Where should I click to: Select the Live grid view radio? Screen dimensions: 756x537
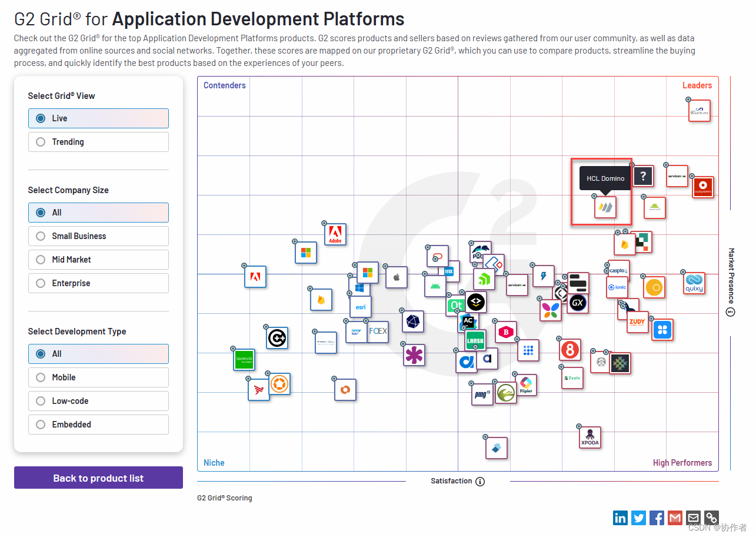click(98, 118)
